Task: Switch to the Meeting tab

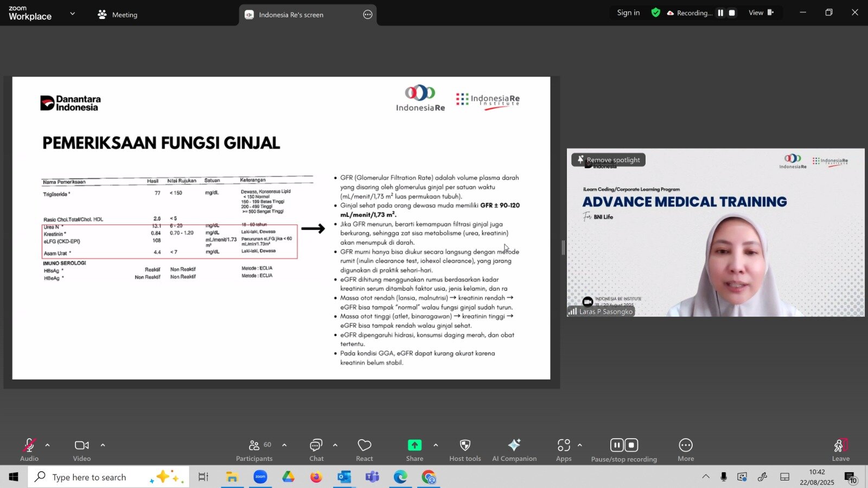Action: [118, 15]
